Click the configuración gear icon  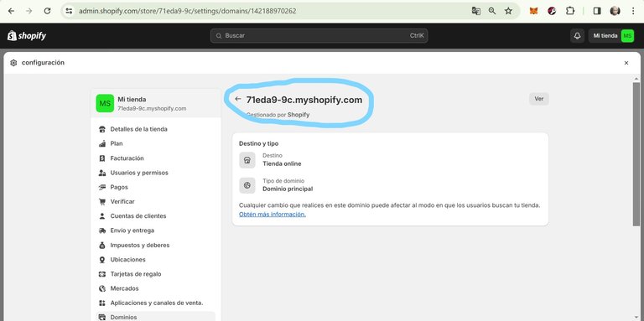pyautogui.click(x=13, y=63)
